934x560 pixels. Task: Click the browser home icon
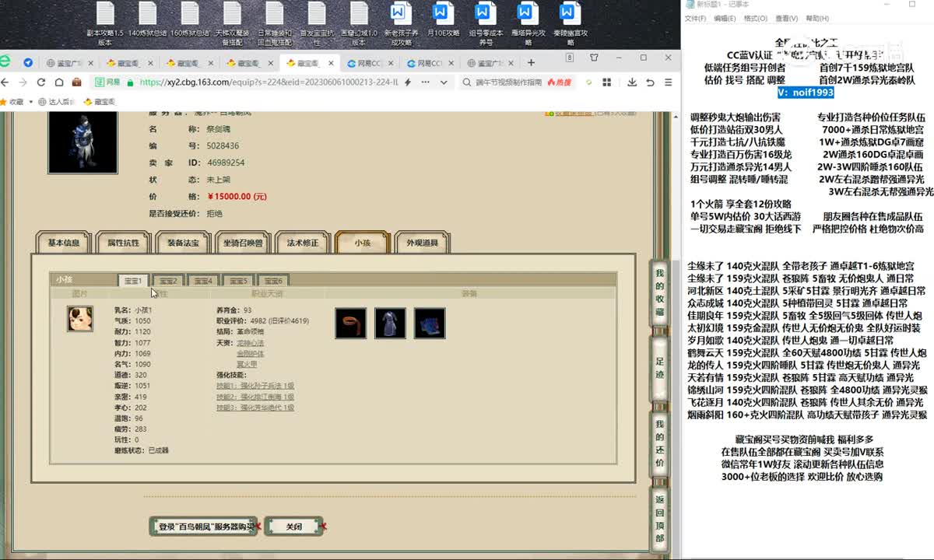58,82
